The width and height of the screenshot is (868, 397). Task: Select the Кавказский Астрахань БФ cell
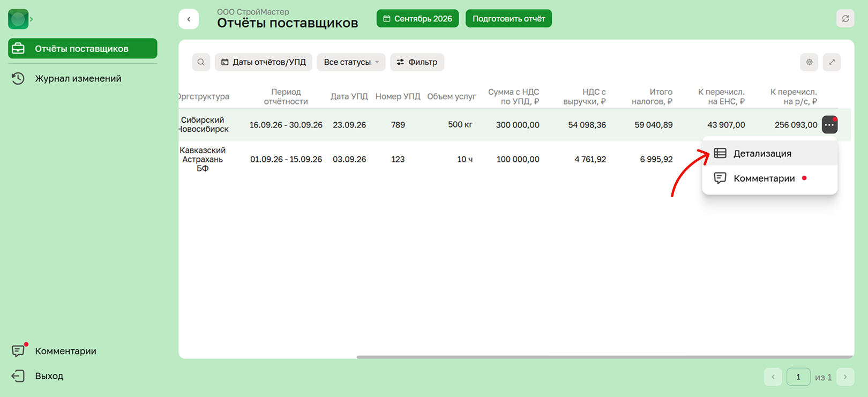[203, 159]
